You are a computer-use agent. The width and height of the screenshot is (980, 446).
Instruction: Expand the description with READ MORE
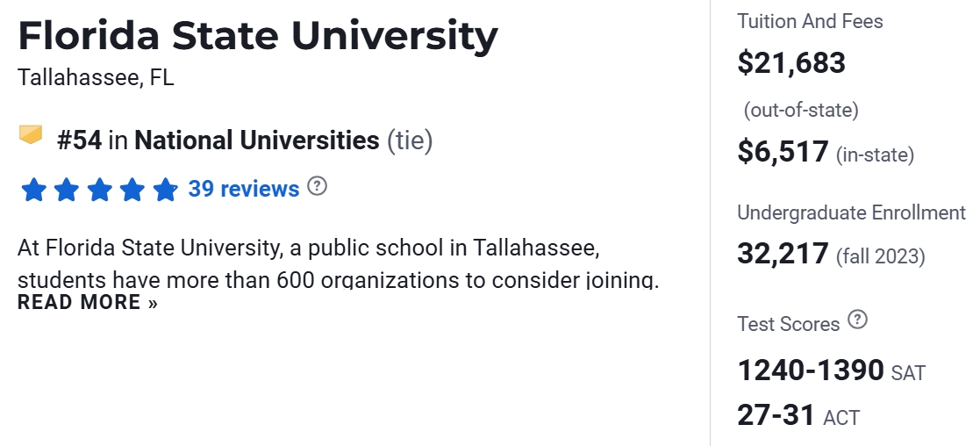pos(88,303)
